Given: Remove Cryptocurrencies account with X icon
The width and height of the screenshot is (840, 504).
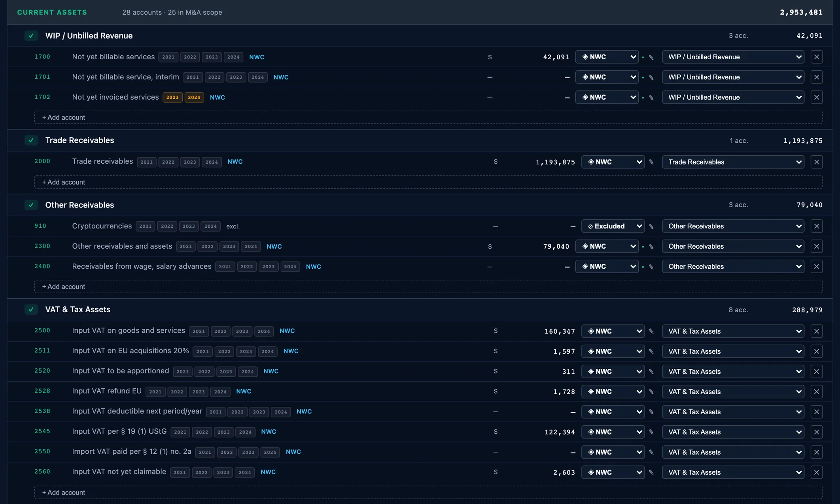Looking at the screenshot, I should pos(817,226).
